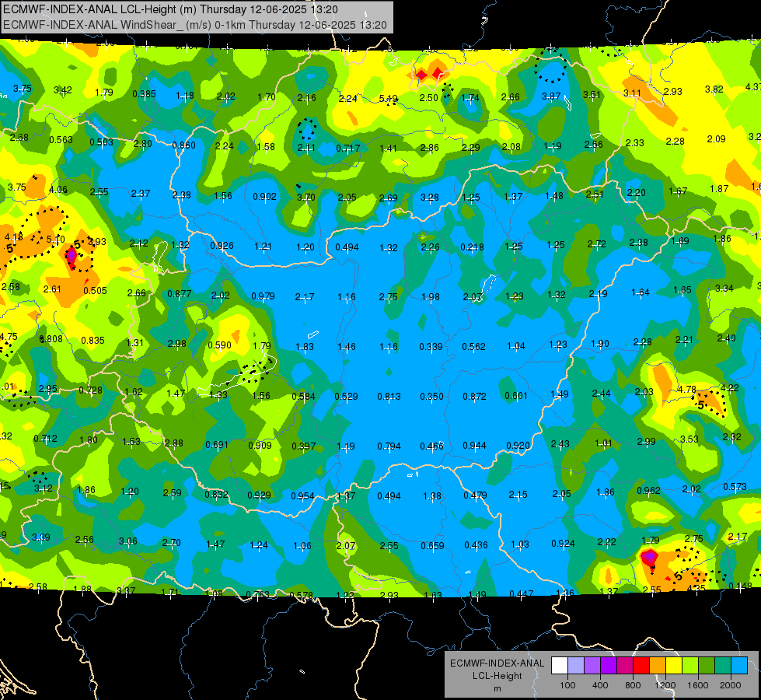Click the wind shear value 0.385
The image size is (761, 700).
tap(144, 94)
